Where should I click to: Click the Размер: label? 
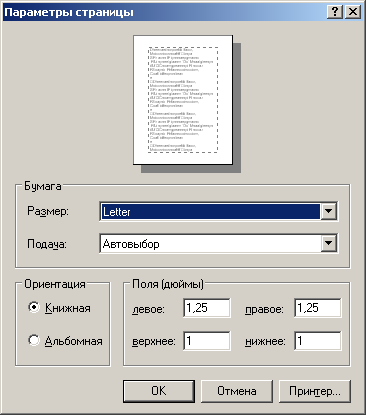(48, 211)
